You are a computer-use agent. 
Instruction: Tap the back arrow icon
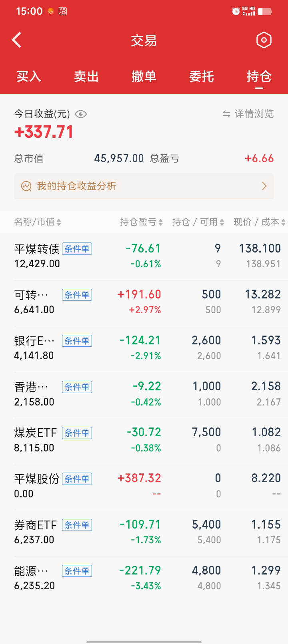[17, 40]
